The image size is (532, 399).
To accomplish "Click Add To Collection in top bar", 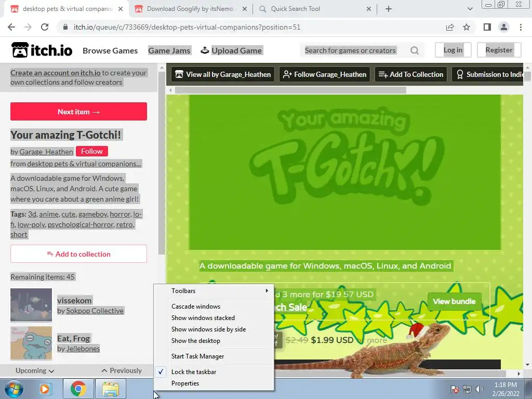I will [x=411, y=74].
